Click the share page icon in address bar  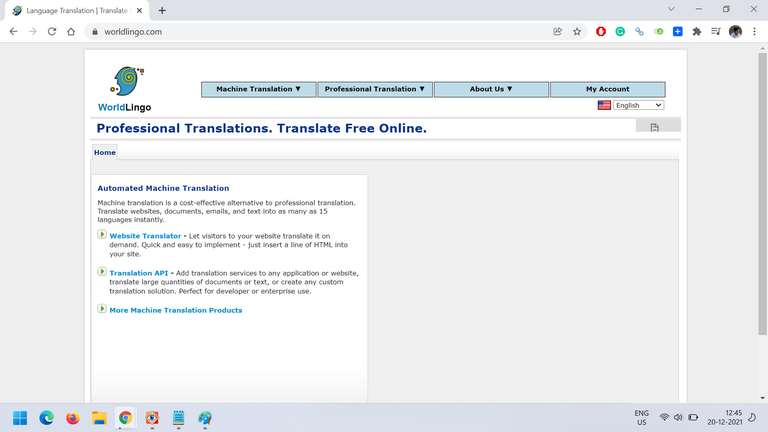(x=557, y=31)
